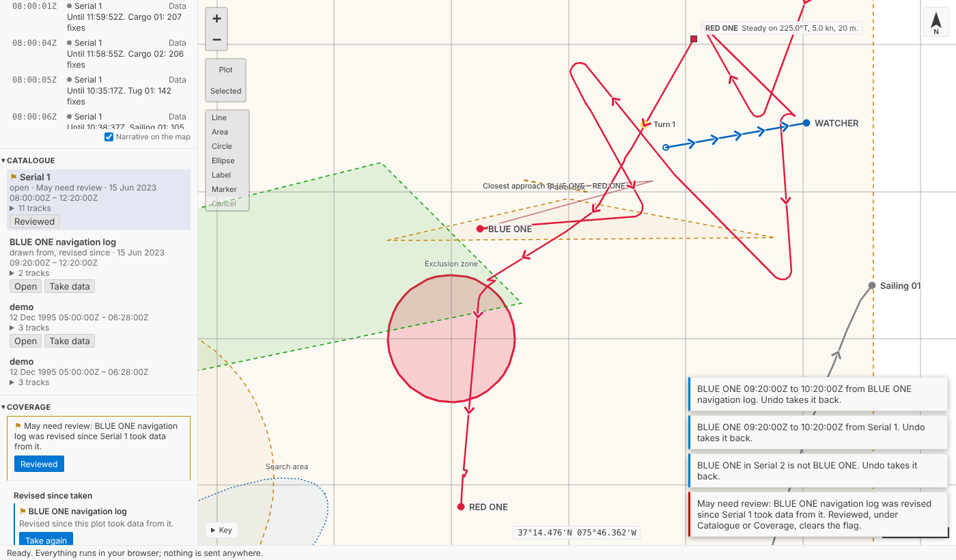
Task: Click the red square marker beside the RED ONE label
Action: (694, 39)
